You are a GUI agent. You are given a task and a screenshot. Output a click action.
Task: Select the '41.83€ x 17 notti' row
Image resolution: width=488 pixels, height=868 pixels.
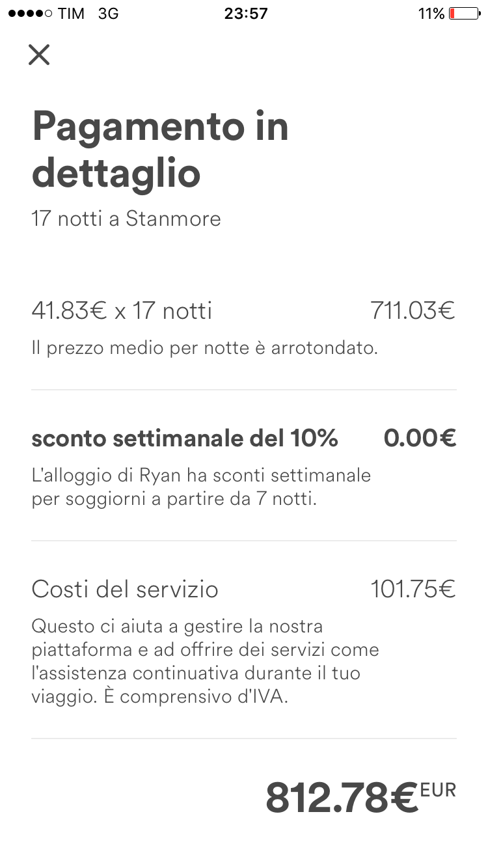122,311
